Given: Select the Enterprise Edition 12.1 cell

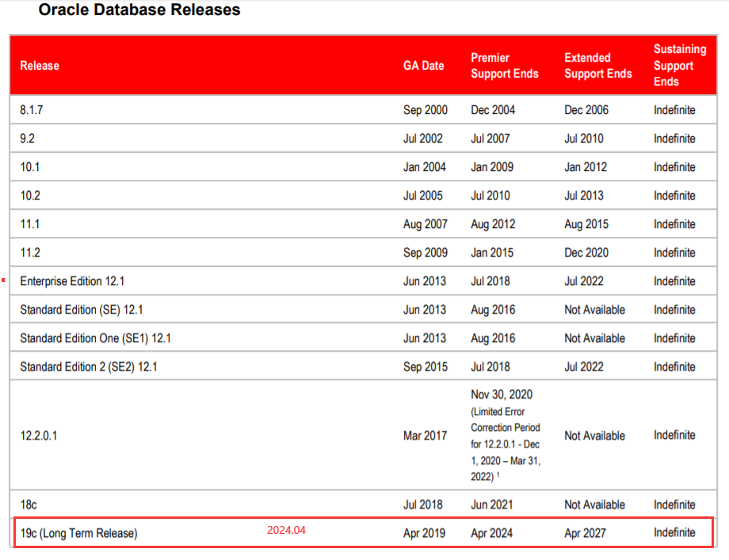Looking at the screenshot, I should coord(72,281).
